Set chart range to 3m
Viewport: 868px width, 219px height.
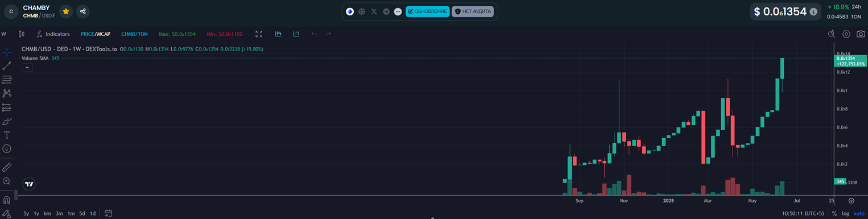[x=59, y=213]
